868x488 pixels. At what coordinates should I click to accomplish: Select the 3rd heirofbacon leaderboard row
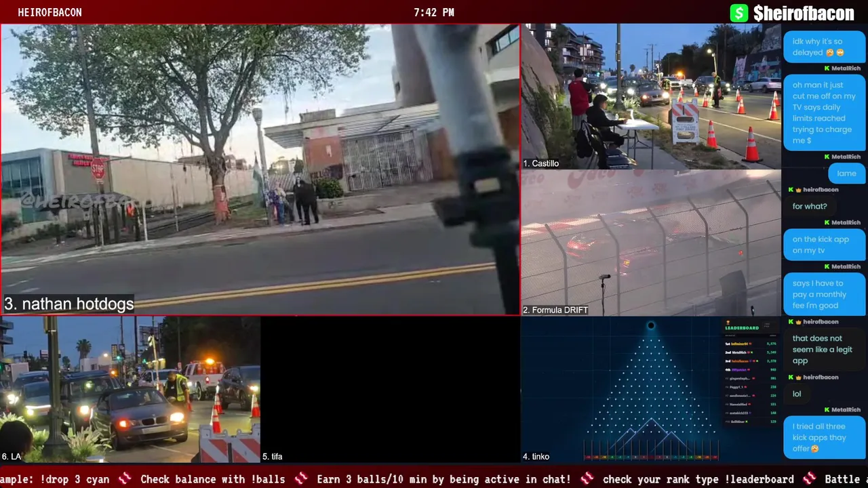(x=750, y=361)
